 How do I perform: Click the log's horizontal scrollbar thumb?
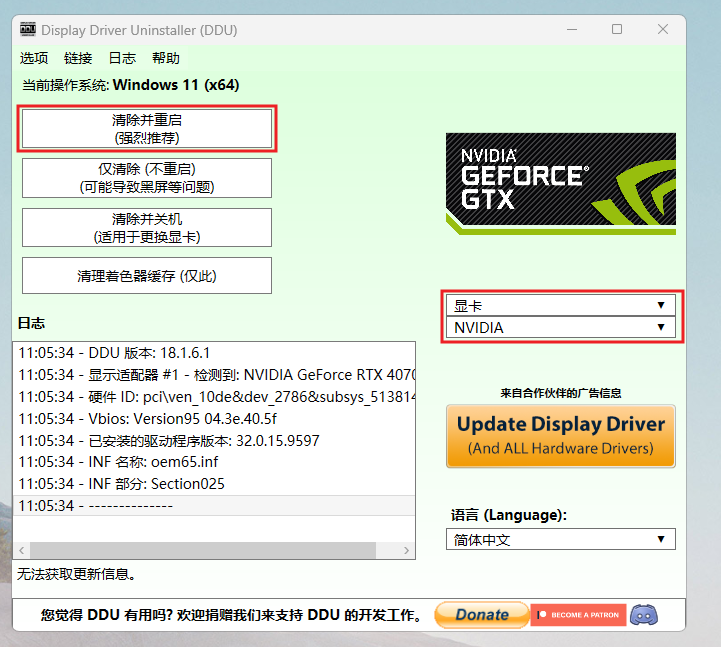tap(203, 550)
